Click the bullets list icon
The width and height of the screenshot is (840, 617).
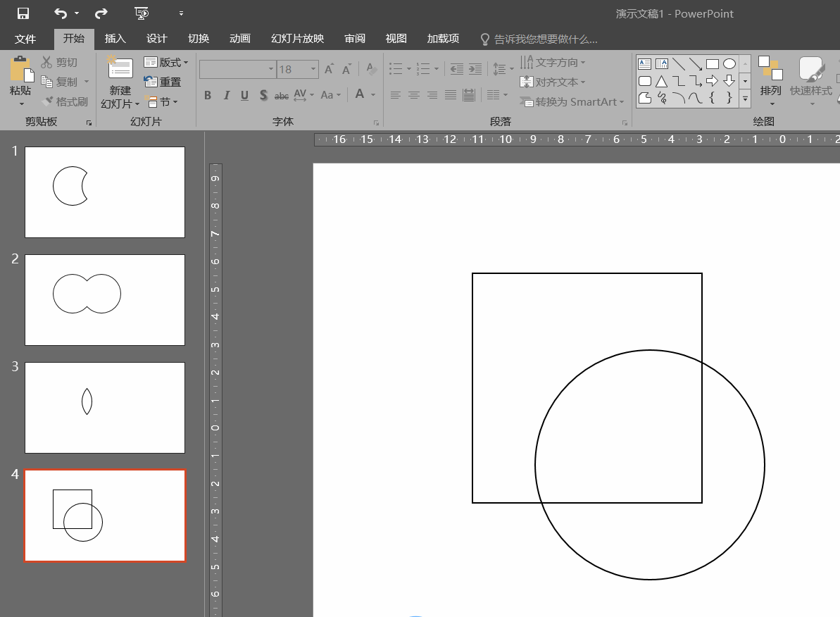point(396,68)
